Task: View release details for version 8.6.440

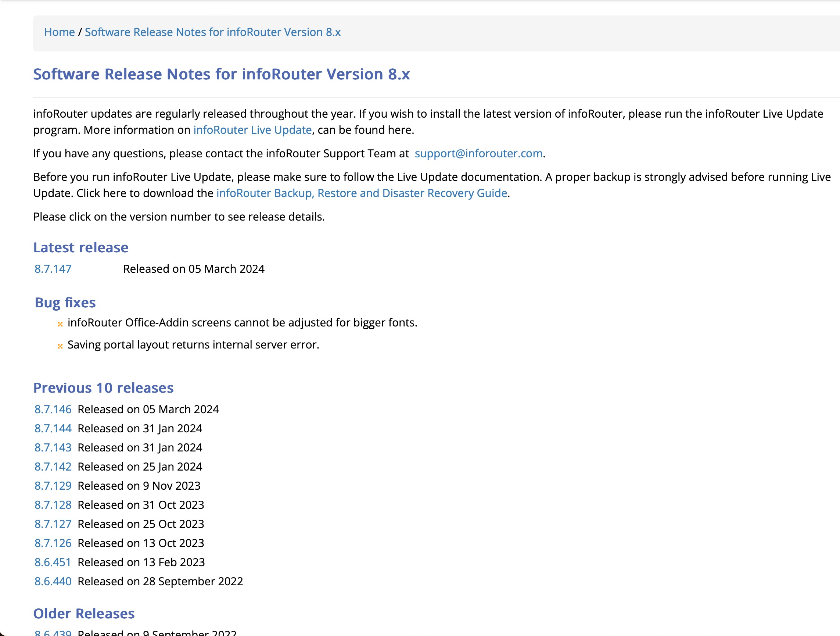Action: pyautogui.click(x=53, y=582)
